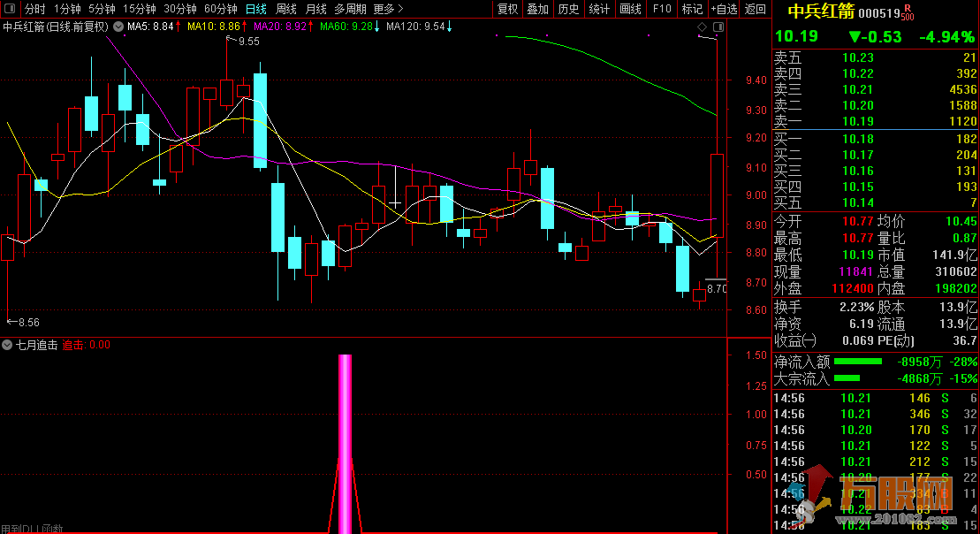This screenshot has height=534, width=980.
Task: Select the 卖五 ask row at 10.23
Action: (875, 57)
